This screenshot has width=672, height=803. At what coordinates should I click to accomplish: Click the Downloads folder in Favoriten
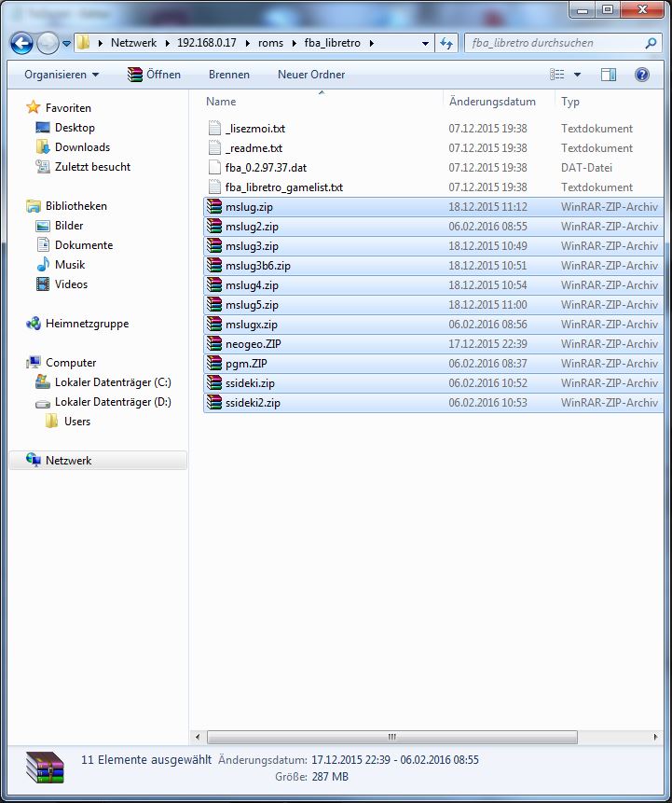[81, 147]
